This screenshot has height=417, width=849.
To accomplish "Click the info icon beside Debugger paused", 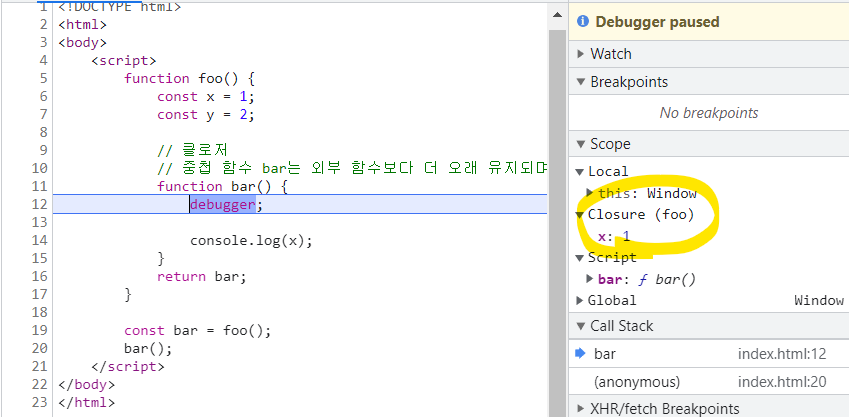I will [583, 22].
